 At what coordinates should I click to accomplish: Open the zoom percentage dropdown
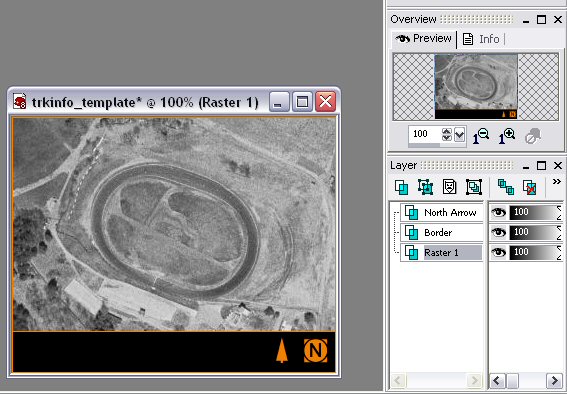(x=459, y=135)
